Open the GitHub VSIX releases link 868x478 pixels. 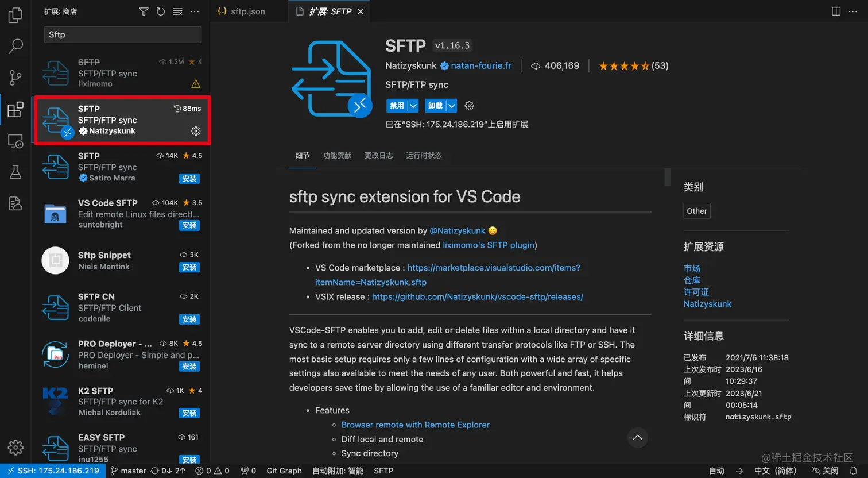click(478, 297)
